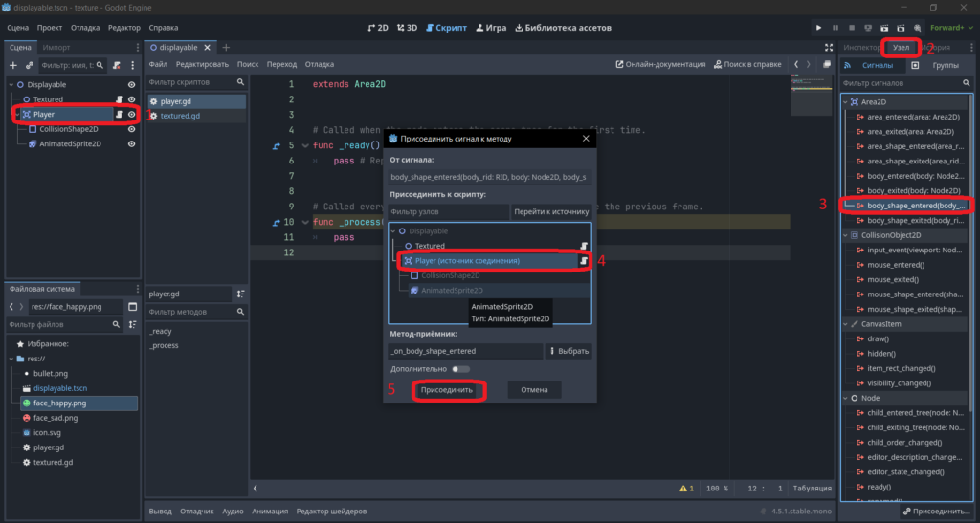The image size is (980, 523).
Task: Run the project with the play icon
Action: [x=818, y=28]
